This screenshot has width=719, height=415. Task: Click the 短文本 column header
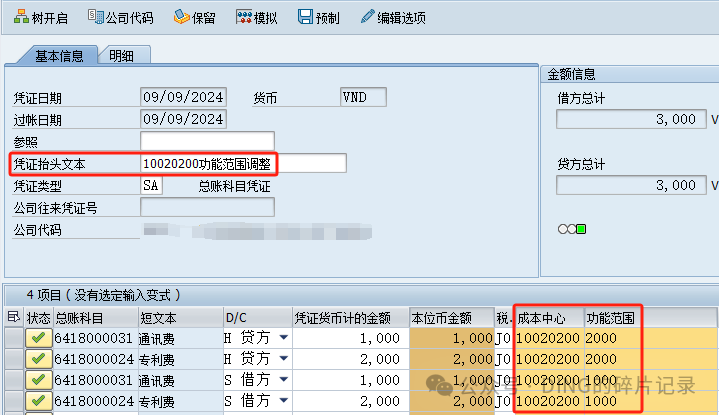click(x=180, y=317)
